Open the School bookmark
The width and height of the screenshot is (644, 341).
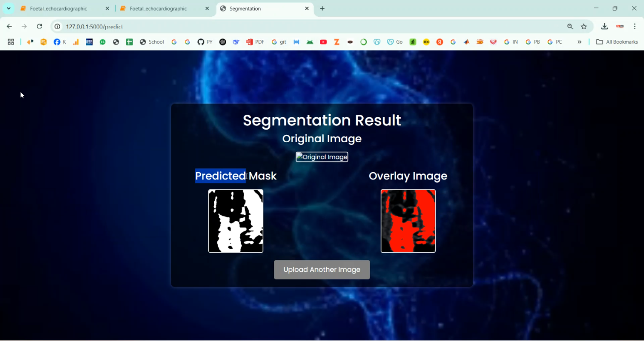point(152,42)
